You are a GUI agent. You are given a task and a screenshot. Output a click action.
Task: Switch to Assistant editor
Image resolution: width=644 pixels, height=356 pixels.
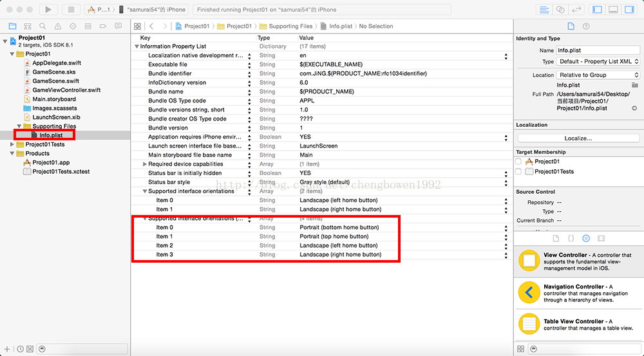pyautogui.click(x=560, y=10)
